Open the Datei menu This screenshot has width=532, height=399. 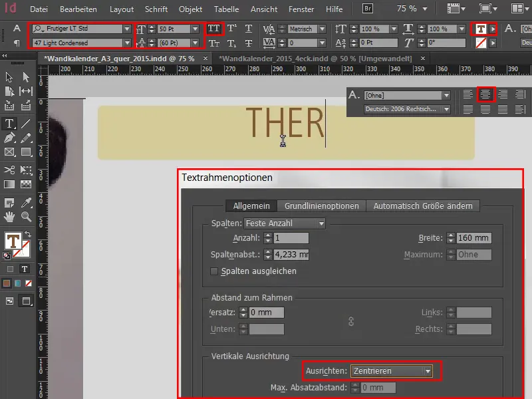[x=39, y=9]
